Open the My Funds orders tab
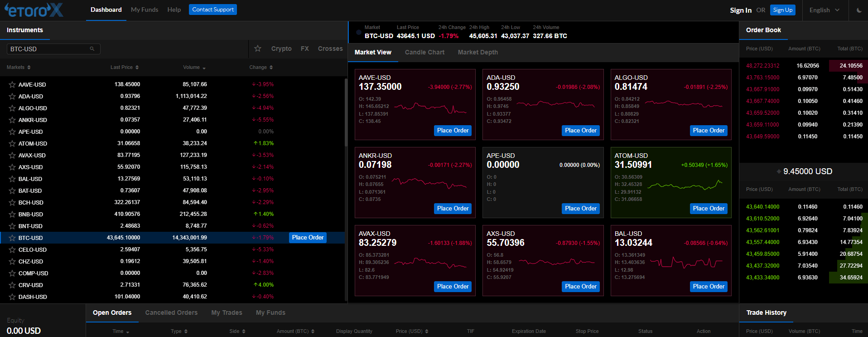 pyautogui.click(x=270, y=313)
